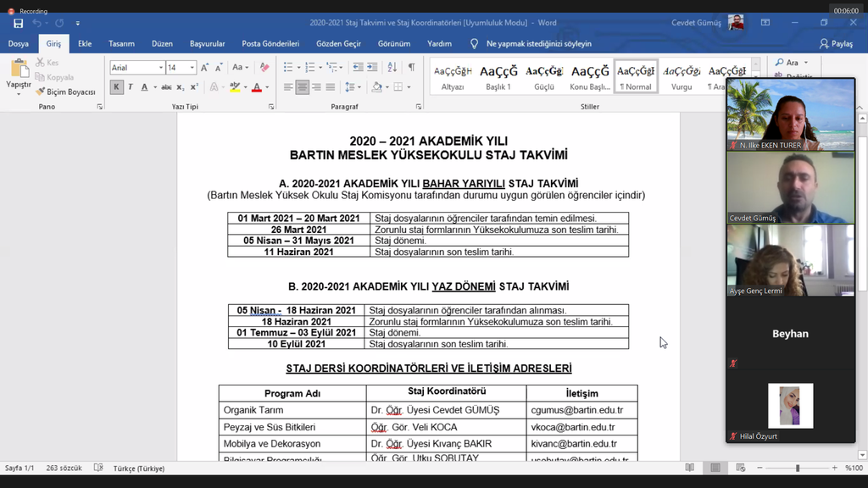Align text right icon
The image size is (868, 488).
point(316,87)
